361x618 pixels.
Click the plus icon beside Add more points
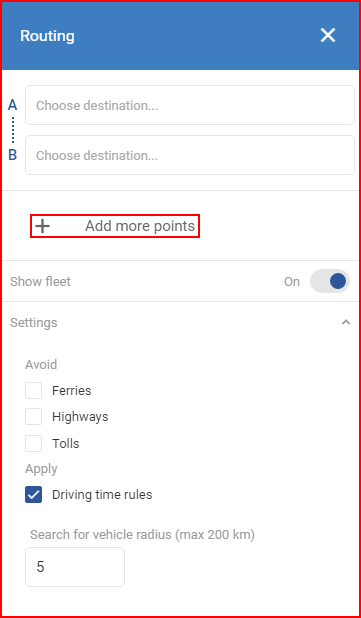click(43, 226)
